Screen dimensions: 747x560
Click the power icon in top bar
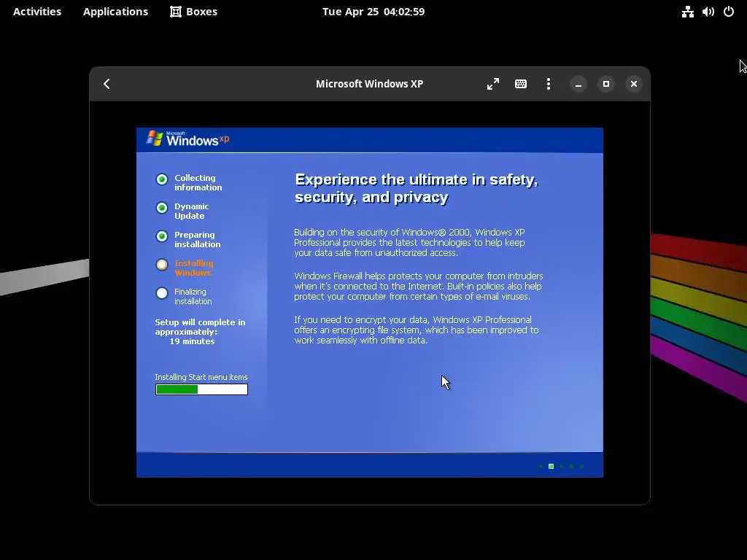[729, 12]
